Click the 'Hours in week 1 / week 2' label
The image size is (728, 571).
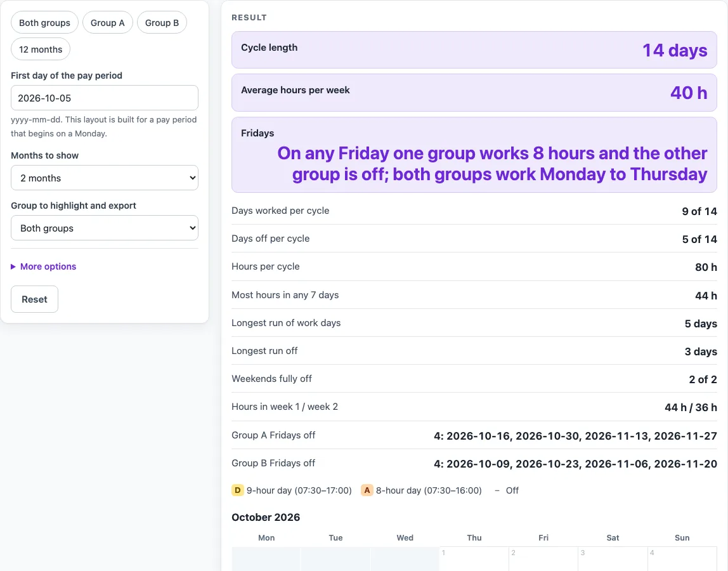(x=285, y=407)
